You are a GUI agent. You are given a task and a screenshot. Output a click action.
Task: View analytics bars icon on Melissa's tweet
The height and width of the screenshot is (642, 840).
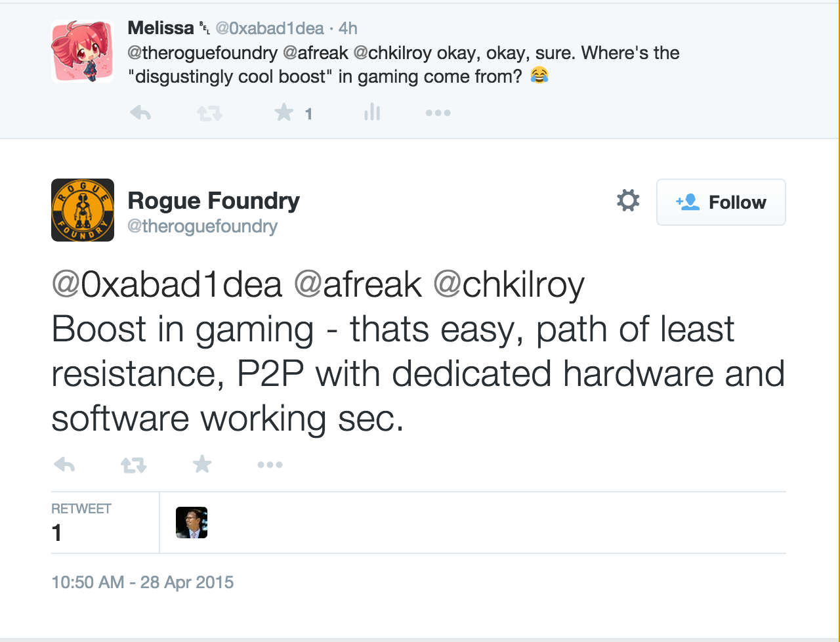point(372,112)
